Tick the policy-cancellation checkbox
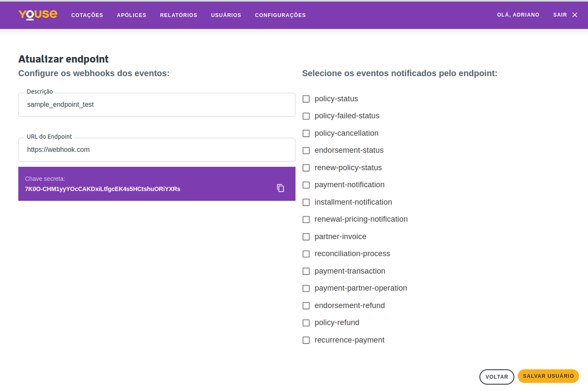The image size is (588, 391). click(306, 134)
